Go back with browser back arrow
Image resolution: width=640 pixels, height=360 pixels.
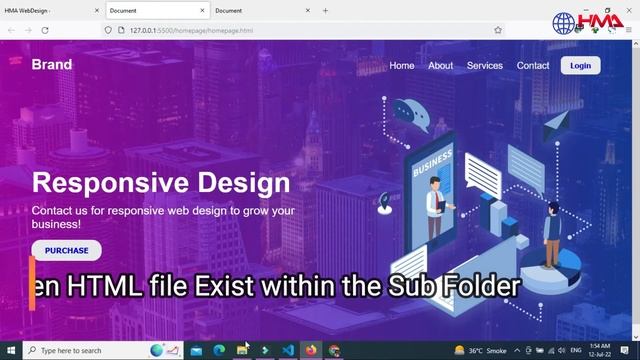pos(11,30)
